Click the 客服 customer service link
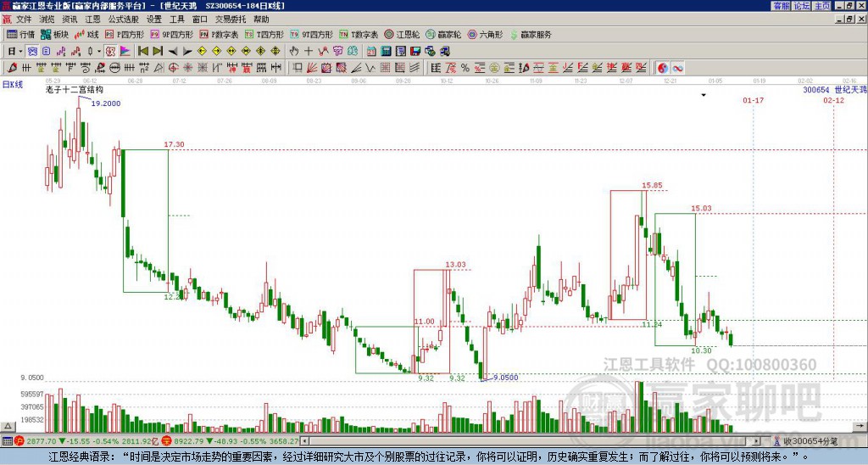The image size is (868, 465). click(x=781, y=6)
